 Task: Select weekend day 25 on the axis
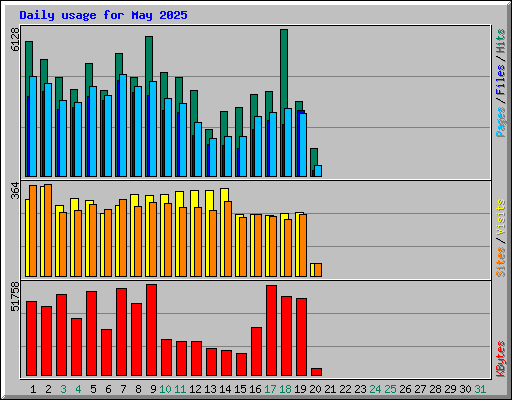click(390, 389)
